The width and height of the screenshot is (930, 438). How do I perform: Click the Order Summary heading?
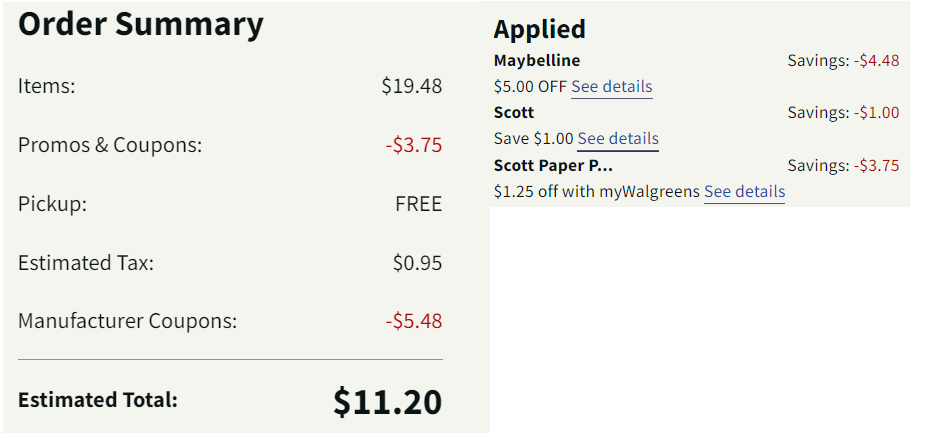point(141,25)
